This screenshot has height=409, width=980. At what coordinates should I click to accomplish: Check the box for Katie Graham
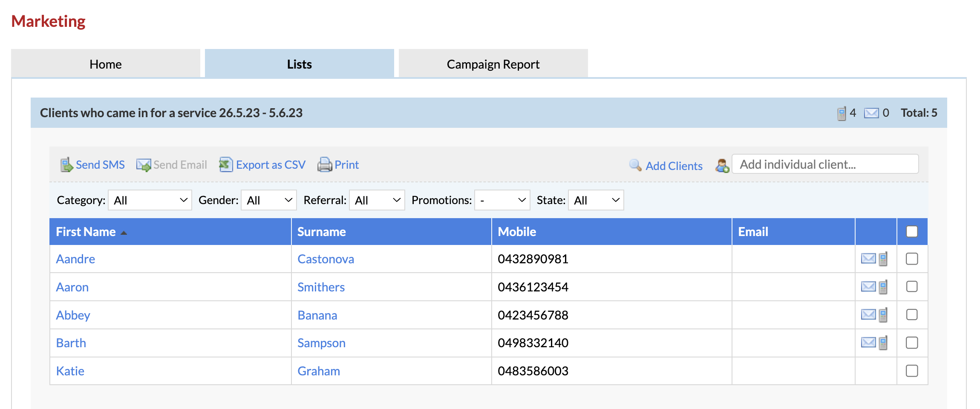912,371
